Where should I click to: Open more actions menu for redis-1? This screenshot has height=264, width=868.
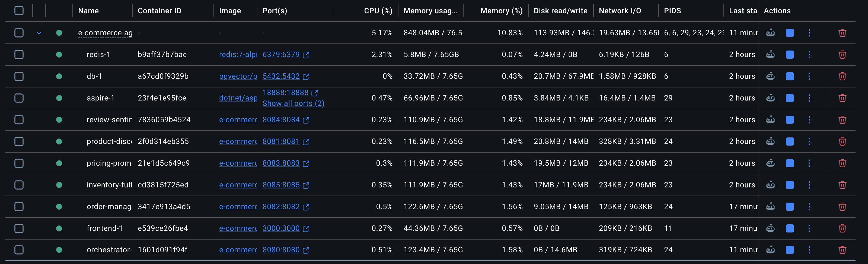coord(809,54)
